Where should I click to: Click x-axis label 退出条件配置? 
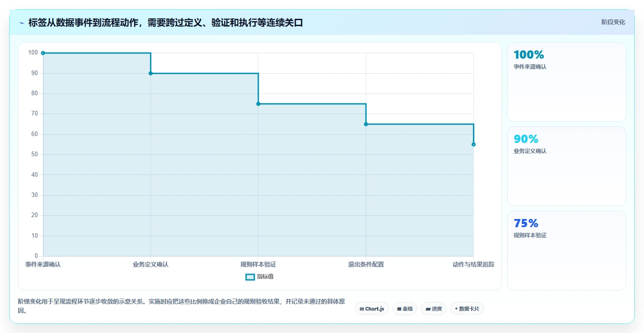pos(366,265)
